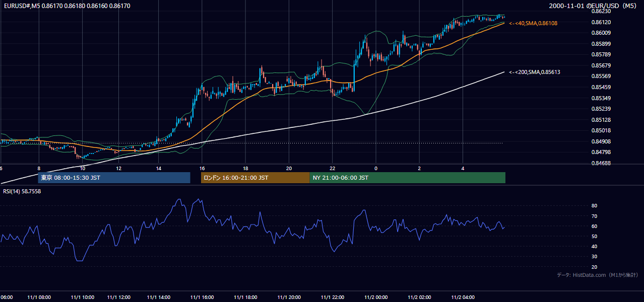This screenshot has height=302, width=644.
Task: Click the RSI(14) 58.7558 indicator label
Action: (x=22, y=191)
